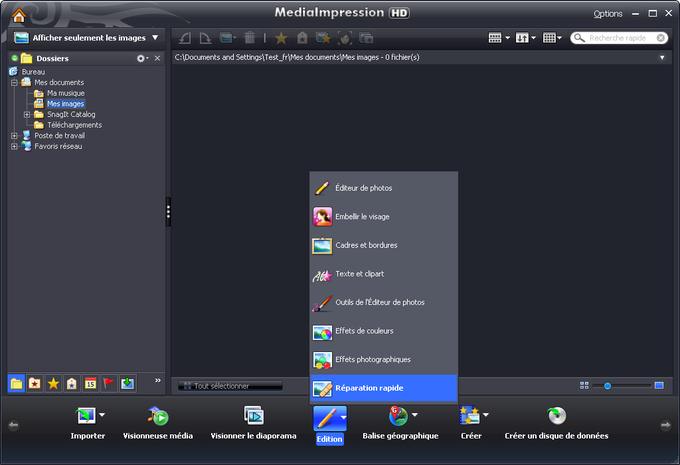Open the Dossiers panel gear settings
Screen dimensions: 680x465
point(142,58)
